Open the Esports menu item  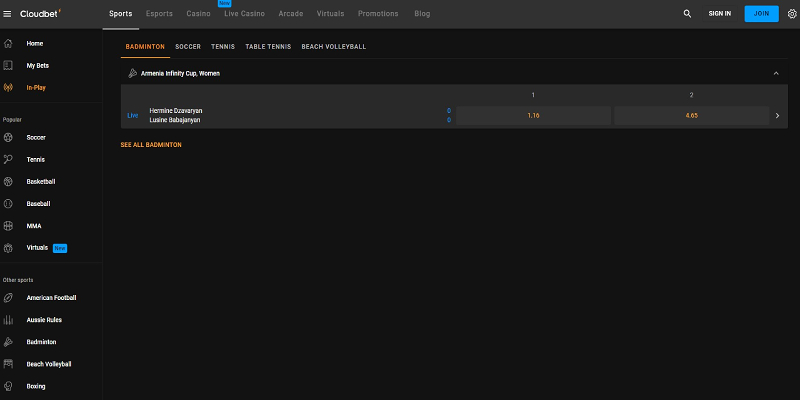click(x=159, y=14)
